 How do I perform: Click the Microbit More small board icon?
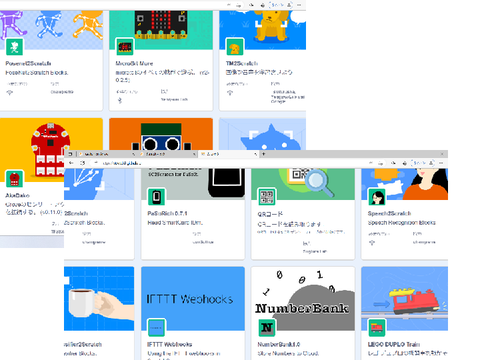click(124, 47)
